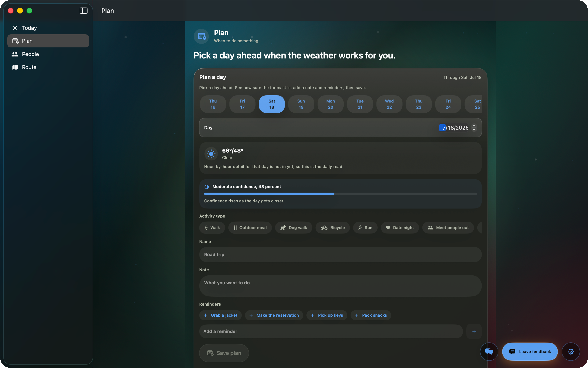Screen dimensions: 588x368
Task: Click Leave feedback
Action: coord(530,352)
